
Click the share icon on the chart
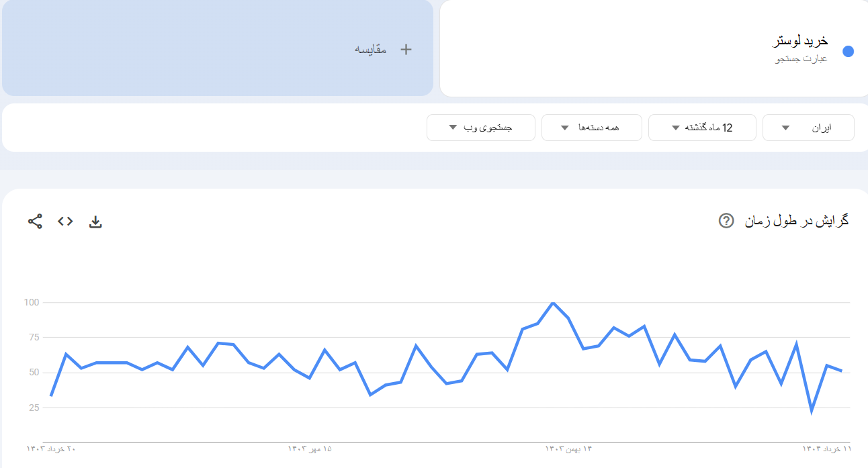pos(35,222)
